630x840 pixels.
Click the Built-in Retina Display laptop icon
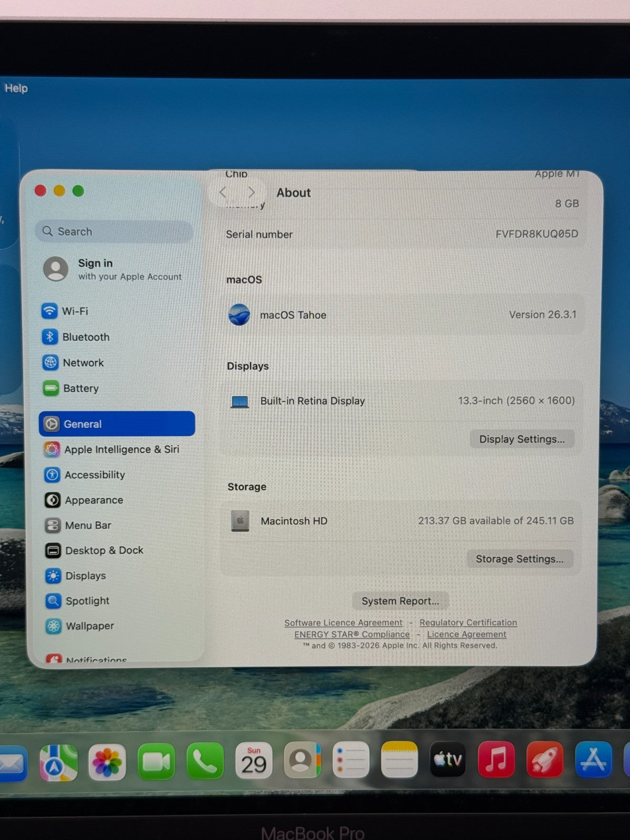click(240, 402)
